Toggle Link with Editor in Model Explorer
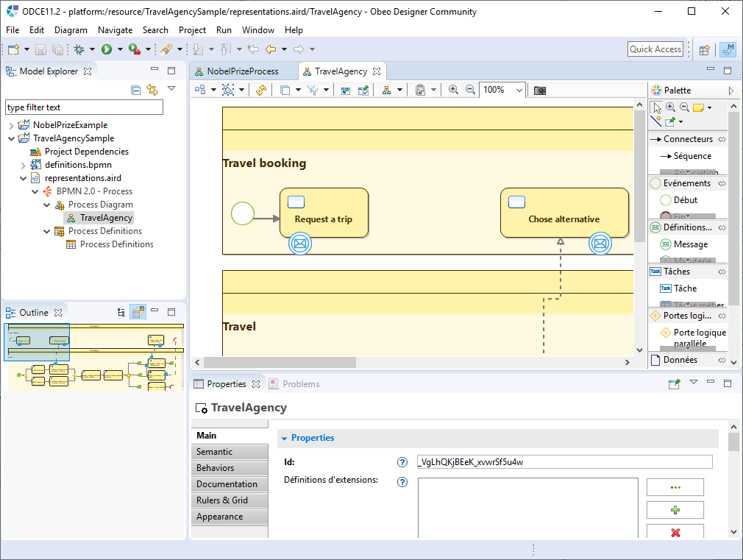The width and height of the screenshot is (743, 560). (152, 90)
